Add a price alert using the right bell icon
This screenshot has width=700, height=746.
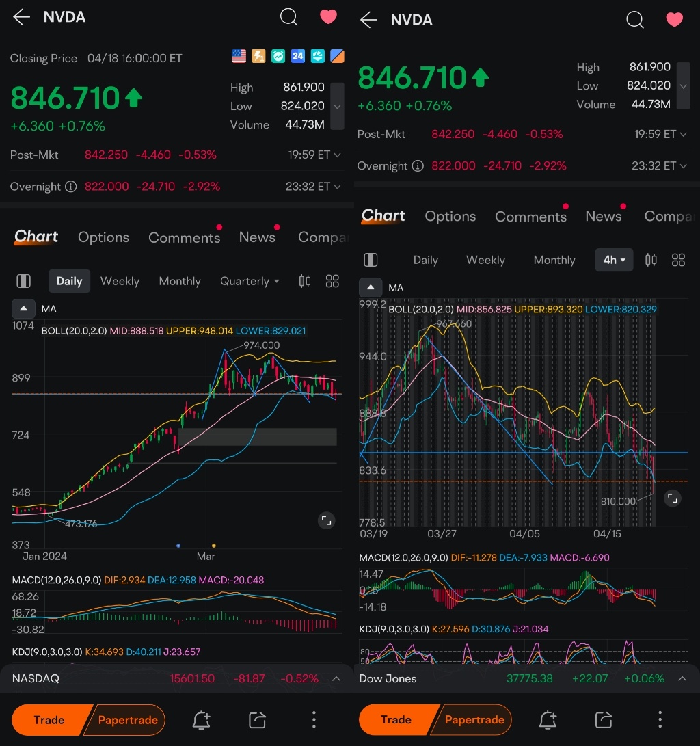548,720
